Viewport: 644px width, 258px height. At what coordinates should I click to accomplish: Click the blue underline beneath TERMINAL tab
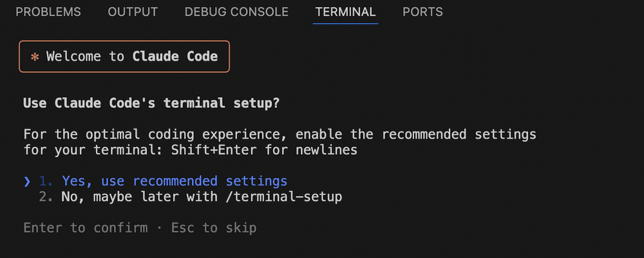pyautogui.click(x=345, y=23)
